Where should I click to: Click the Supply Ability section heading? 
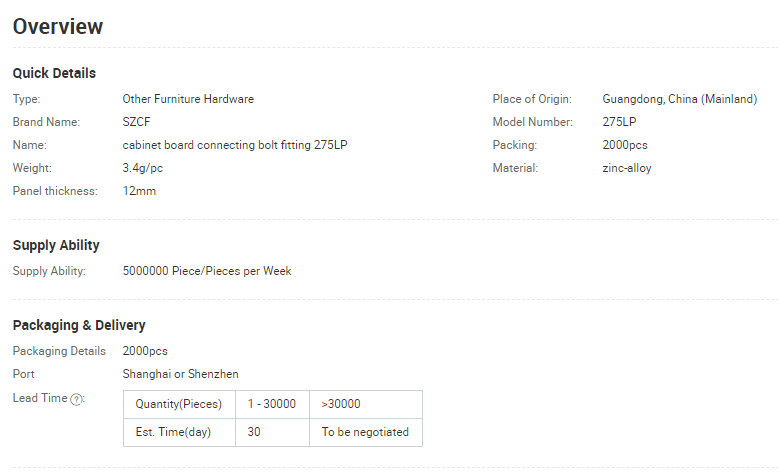(56, 245)
